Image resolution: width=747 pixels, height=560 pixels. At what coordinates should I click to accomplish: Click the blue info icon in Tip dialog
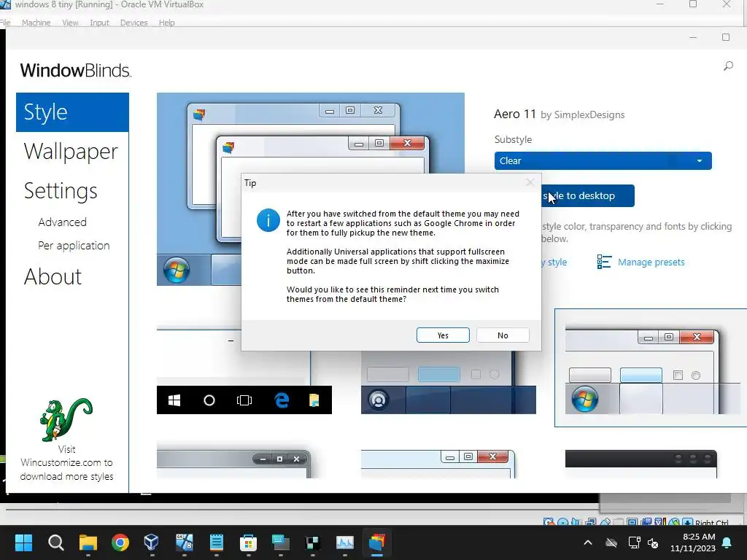click(268, 220)
